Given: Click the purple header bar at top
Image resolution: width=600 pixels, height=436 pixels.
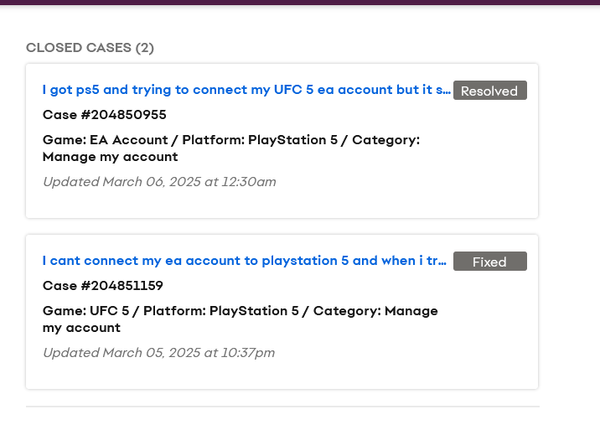Looking at the screenshot, I should click(x=300, y=2).
